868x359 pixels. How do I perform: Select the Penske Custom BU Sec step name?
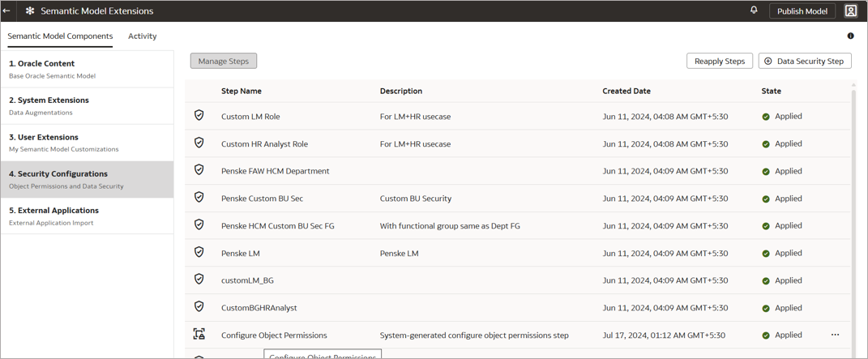[x=263, y=199]
